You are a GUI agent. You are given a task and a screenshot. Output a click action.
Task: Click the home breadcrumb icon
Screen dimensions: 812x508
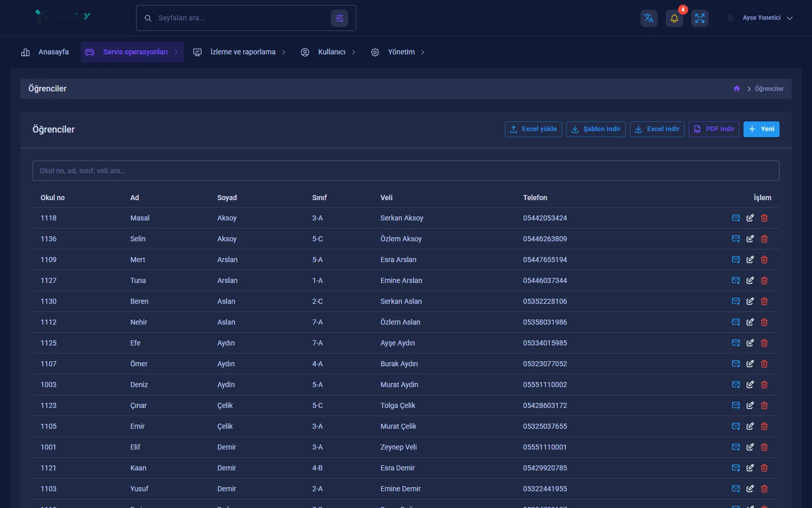tap(737, 88)
